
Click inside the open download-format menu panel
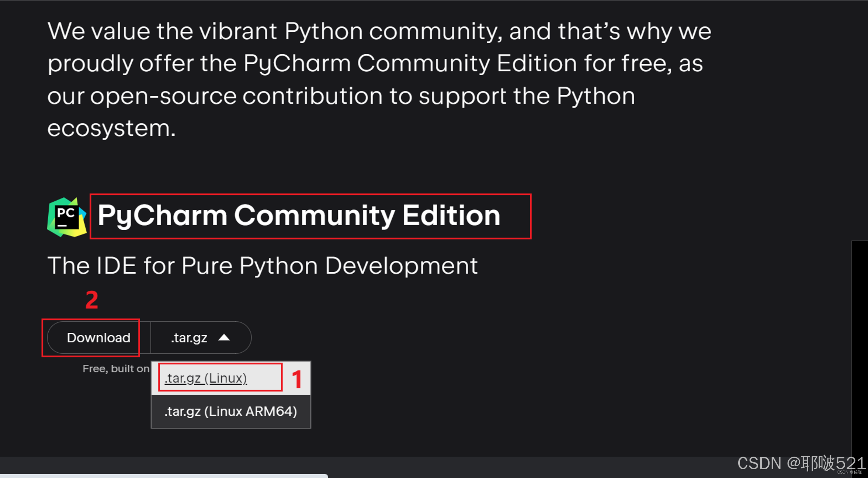(x=230, y=395)
